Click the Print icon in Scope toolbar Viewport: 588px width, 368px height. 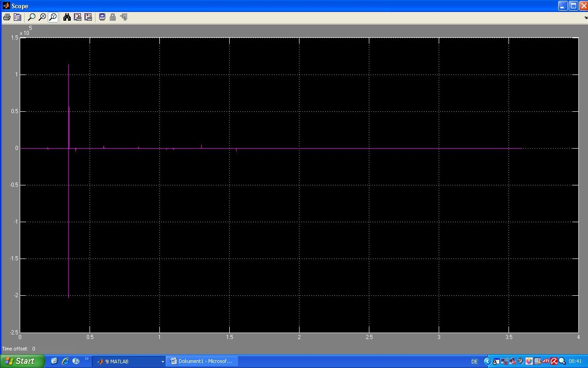click(7, 17)
